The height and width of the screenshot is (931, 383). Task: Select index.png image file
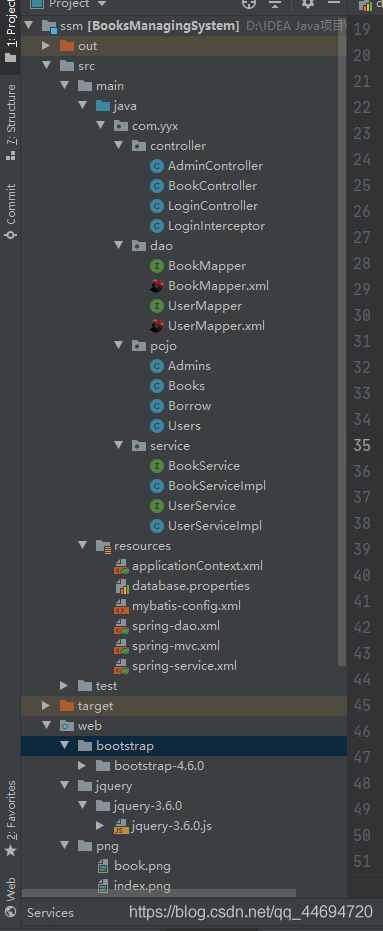pos(143,886)
